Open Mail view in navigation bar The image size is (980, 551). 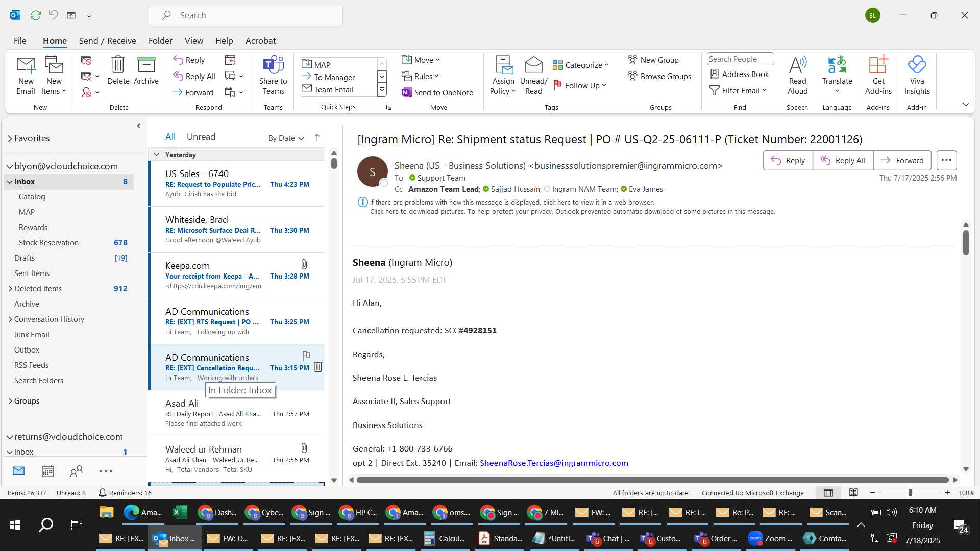click(x=18, y=471)
